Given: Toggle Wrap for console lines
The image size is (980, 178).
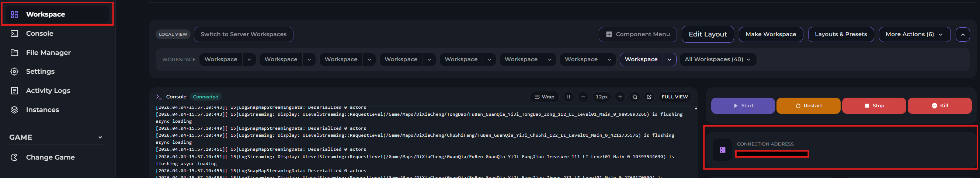Looking at the screenshot, I should point(544,97).
